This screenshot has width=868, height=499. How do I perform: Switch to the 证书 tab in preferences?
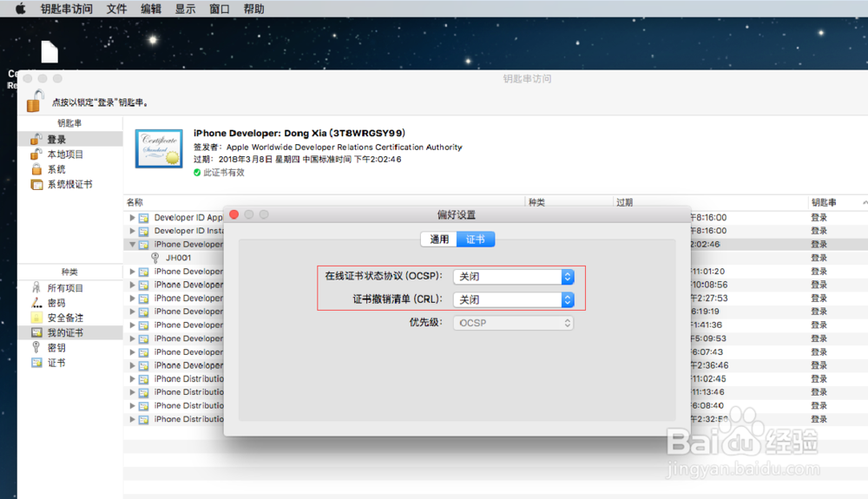click(476, 239)
